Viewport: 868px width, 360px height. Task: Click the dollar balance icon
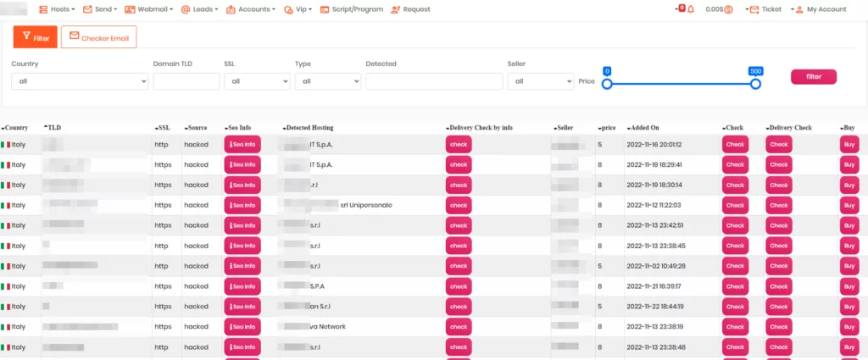pyautogui.click(x=728, y=9)
